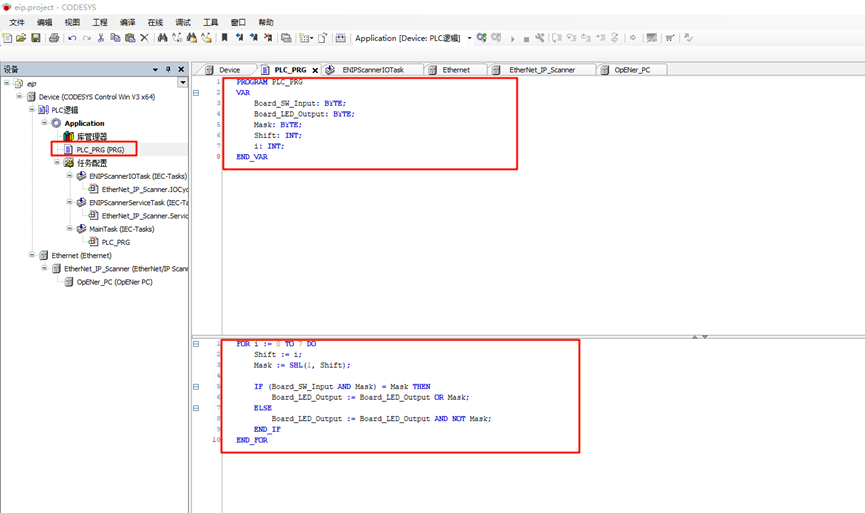
Task: Open the 调试 menu
Action: 183,22
